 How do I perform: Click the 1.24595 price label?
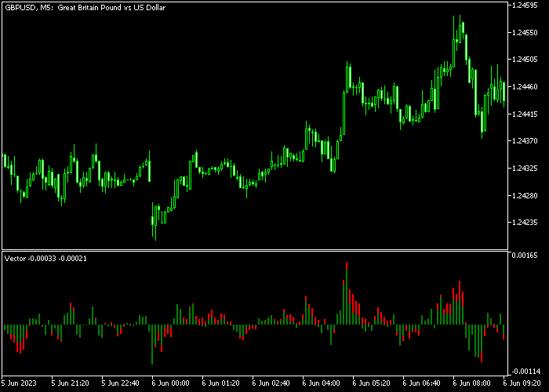(x=525, y=5)
